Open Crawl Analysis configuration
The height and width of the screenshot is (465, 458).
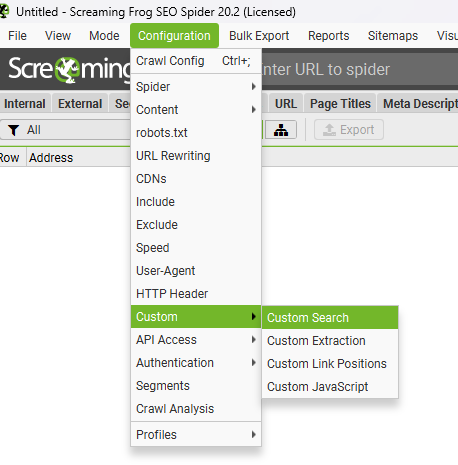(x=196, y=409)
